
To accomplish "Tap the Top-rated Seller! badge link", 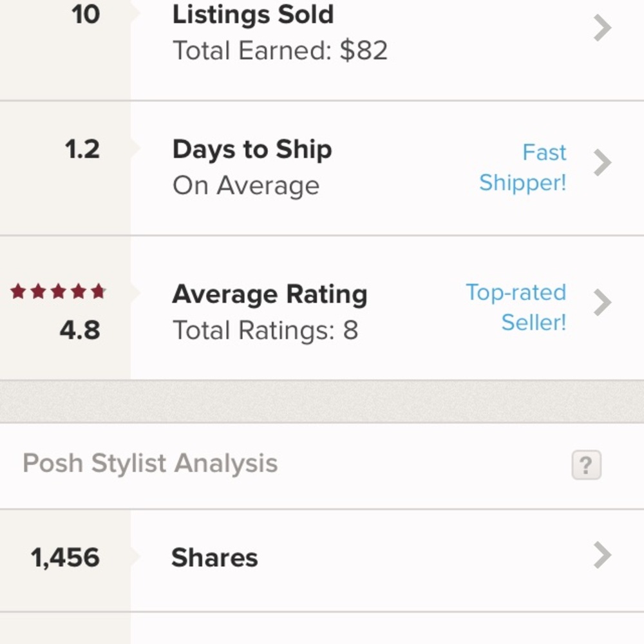I will (x=516, y=307).
